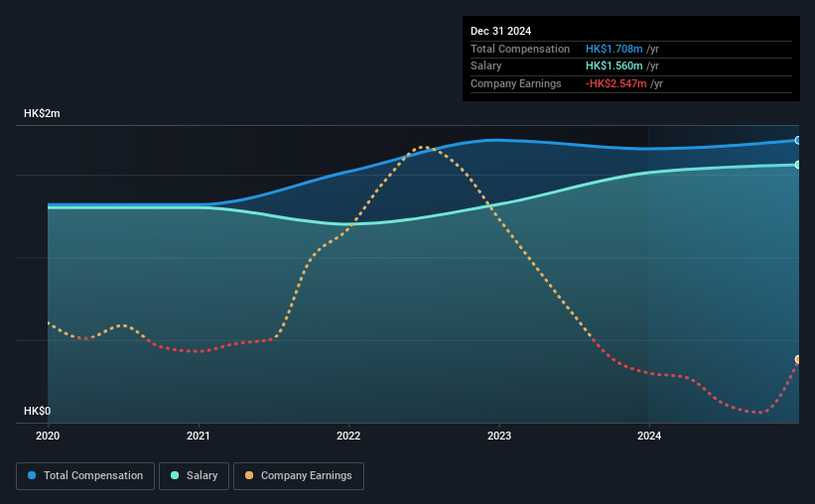Click the HK$1.708m total compensation value

coord(613,49)
